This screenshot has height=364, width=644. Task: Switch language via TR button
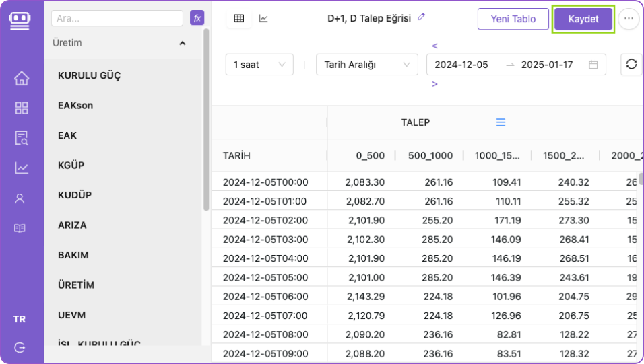(x=20, y=319)
